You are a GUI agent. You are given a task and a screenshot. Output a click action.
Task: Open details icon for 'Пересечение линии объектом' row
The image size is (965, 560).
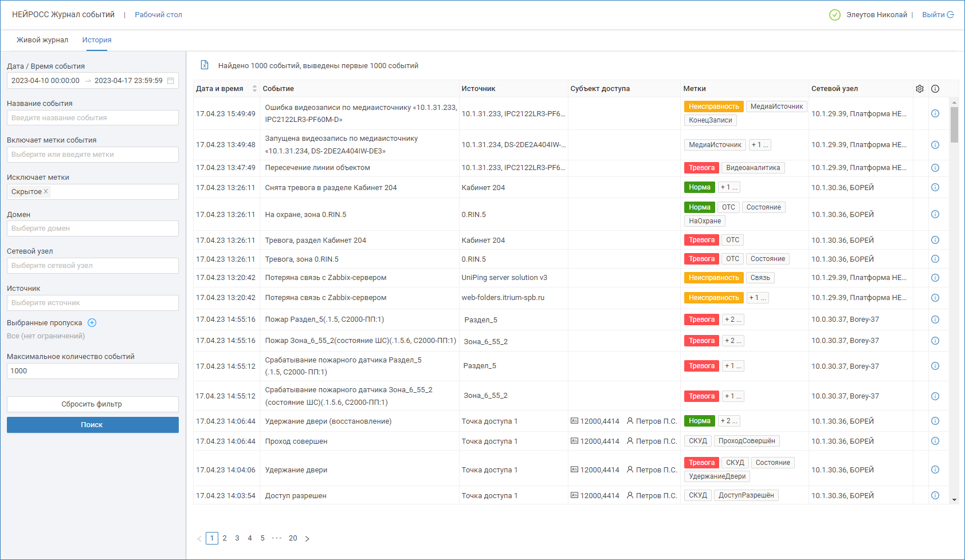click(935, 168)
